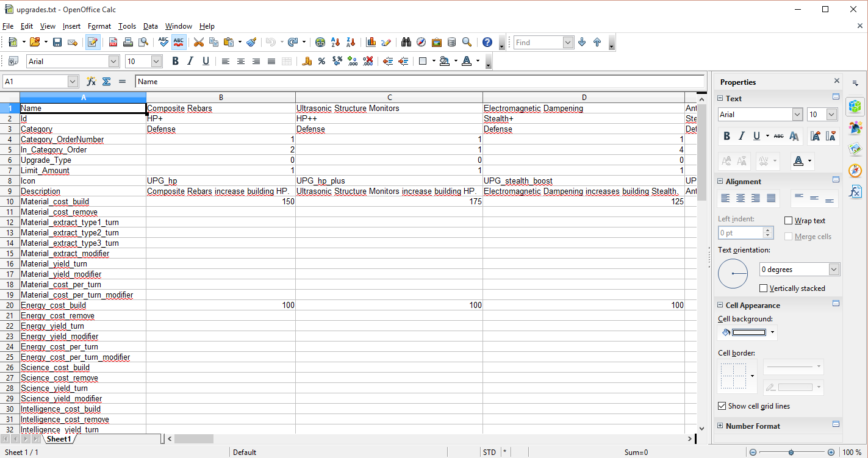Apply percent number format
Image resolution: width=868 pixels, height=458 pixels.
click(321, 61)
